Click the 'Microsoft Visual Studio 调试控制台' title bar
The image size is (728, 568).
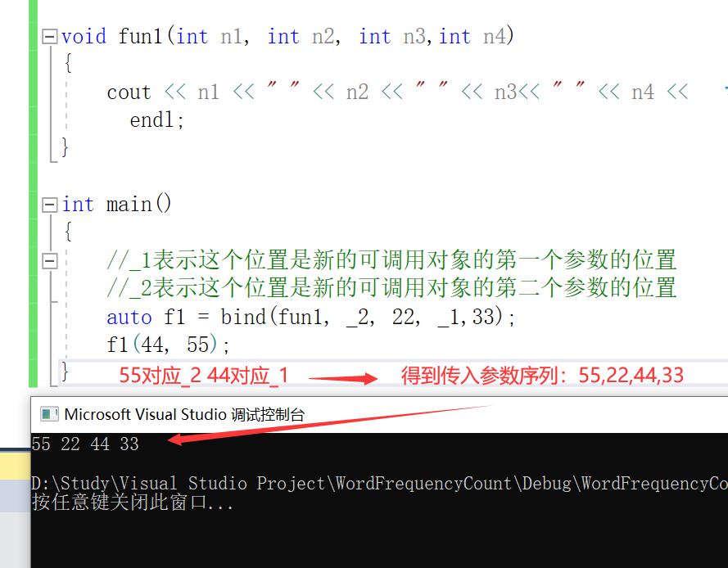(379, 414)
